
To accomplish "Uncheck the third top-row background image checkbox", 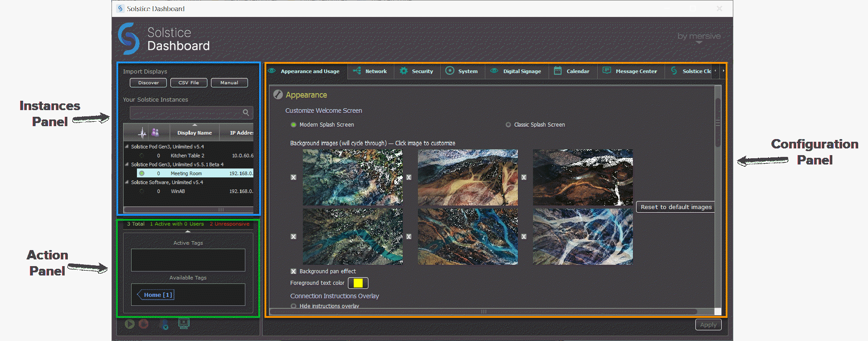I will [524, 177].
